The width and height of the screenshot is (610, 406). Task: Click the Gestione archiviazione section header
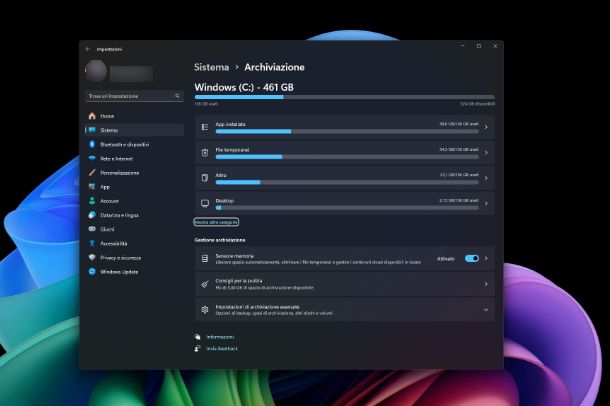click(x=220, y=240)
